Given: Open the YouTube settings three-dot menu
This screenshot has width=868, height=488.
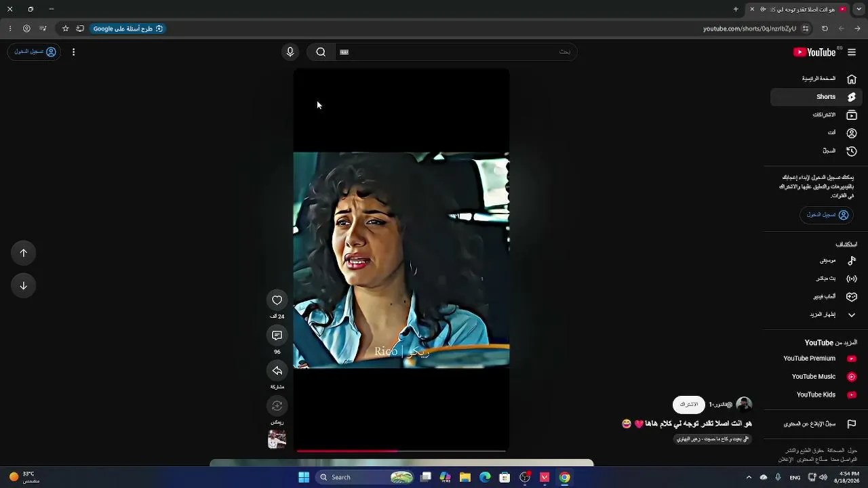Looking at the screenshot, I should (x=73, y=52).
